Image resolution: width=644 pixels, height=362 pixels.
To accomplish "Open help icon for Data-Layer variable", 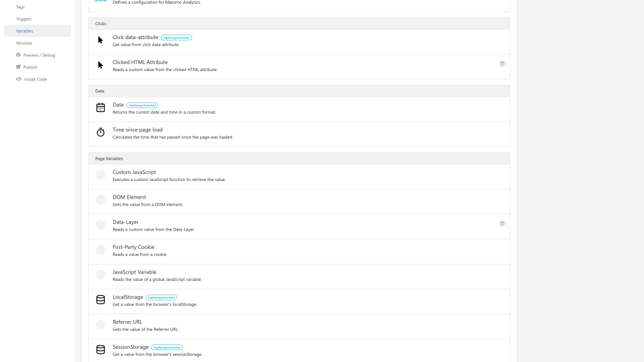I will (502, 224).
